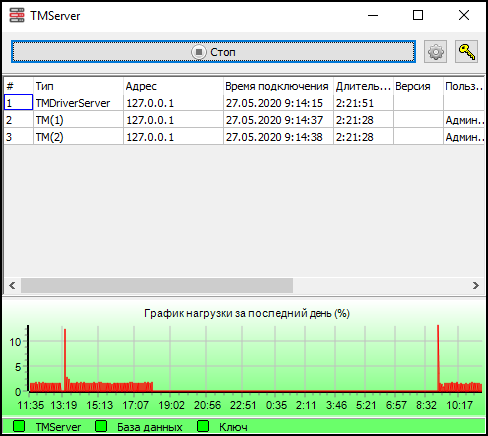Click the Польз.. column header
This screenshot has width=488, height=436.
coord(464,86)
